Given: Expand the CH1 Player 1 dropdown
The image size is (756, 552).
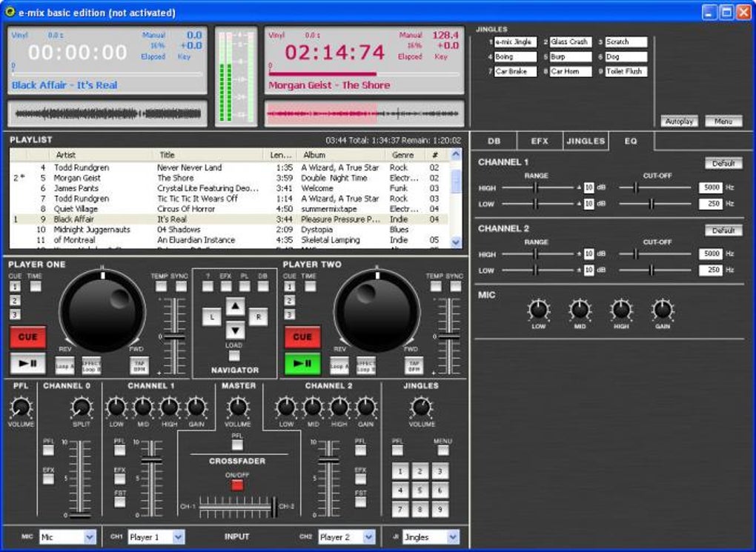Looking at the screenshot, I should [x=179, y=537].
